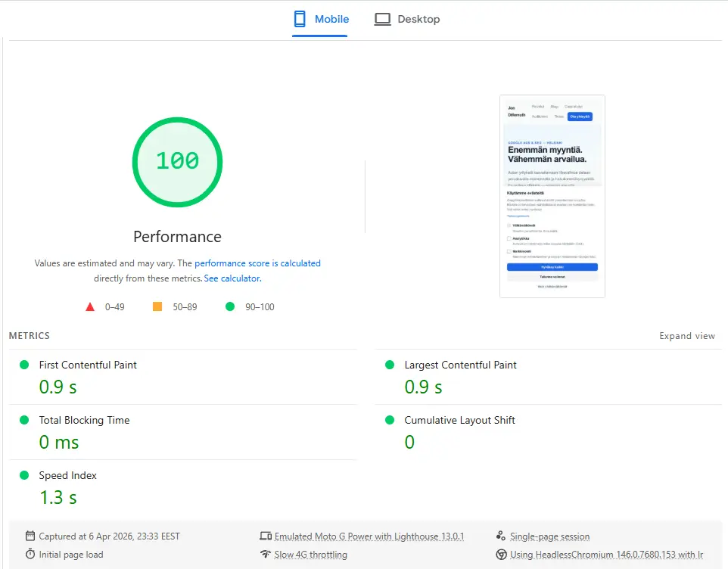Click the Hyväksy kaikki button in page preview
The width and height of the screenshot is (728, 569).
click(x=552, y=267)
